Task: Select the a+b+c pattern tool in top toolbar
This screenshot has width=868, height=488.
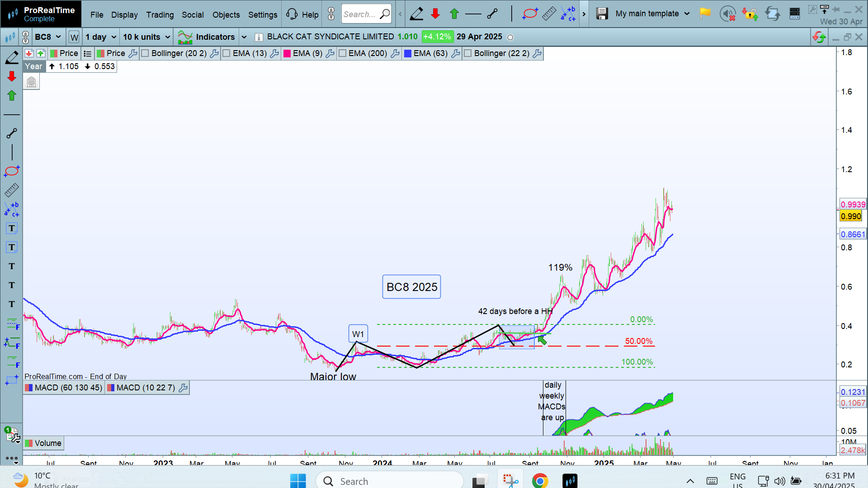Action: click(568, 14)
